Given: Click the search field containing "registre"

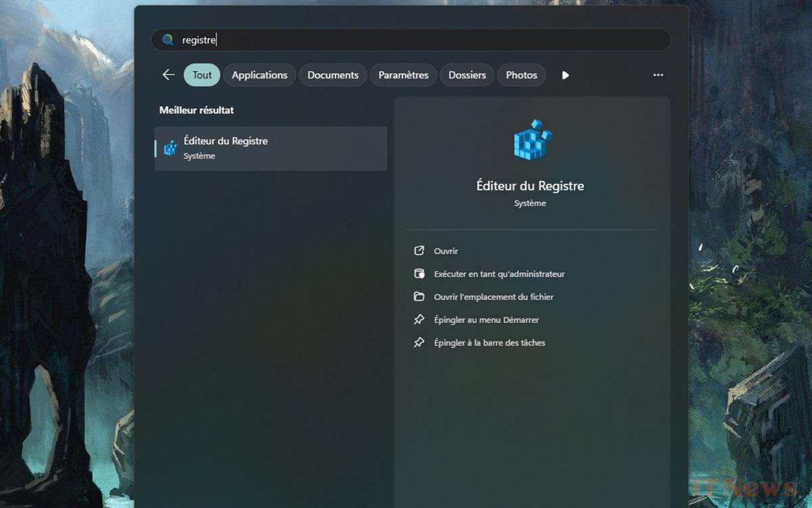Looking at the screenshot, I should [x=411, y=40].
